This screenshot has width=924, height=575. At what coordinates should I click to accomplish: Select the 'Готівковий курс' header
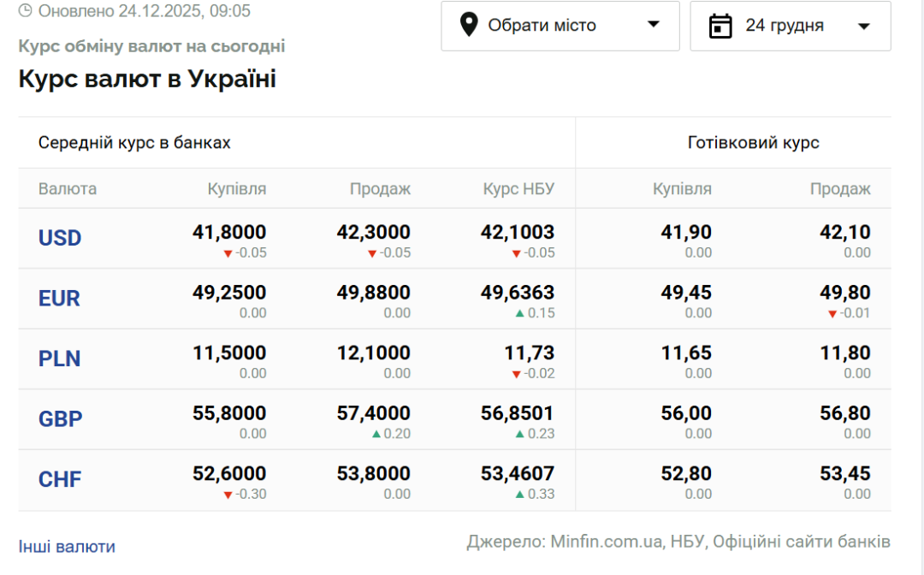(x=753, y=143)
